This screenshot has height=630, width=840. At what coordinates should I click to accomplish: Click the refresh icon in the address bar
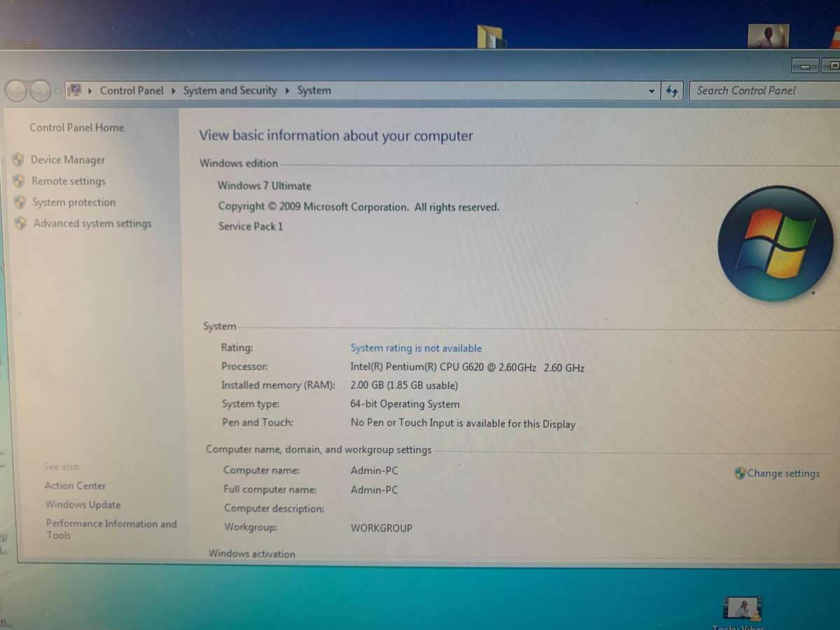point(671,90)
